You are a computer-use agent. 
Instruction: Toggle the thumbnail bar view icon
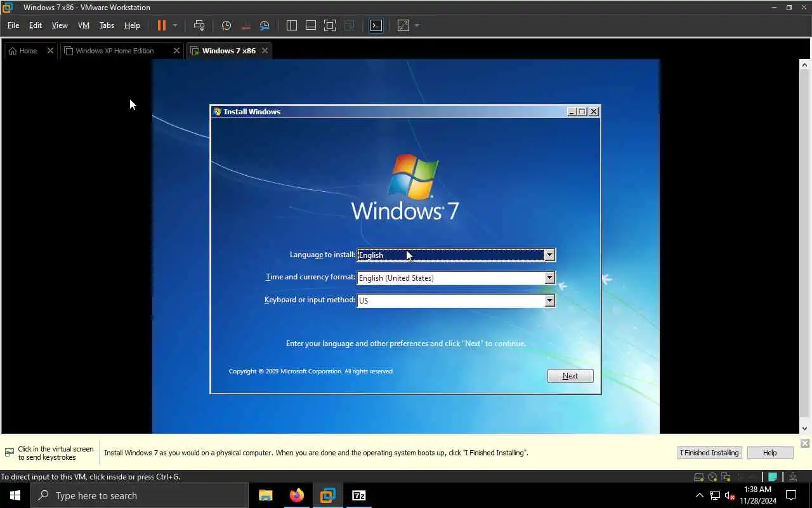tap(311, 25)
